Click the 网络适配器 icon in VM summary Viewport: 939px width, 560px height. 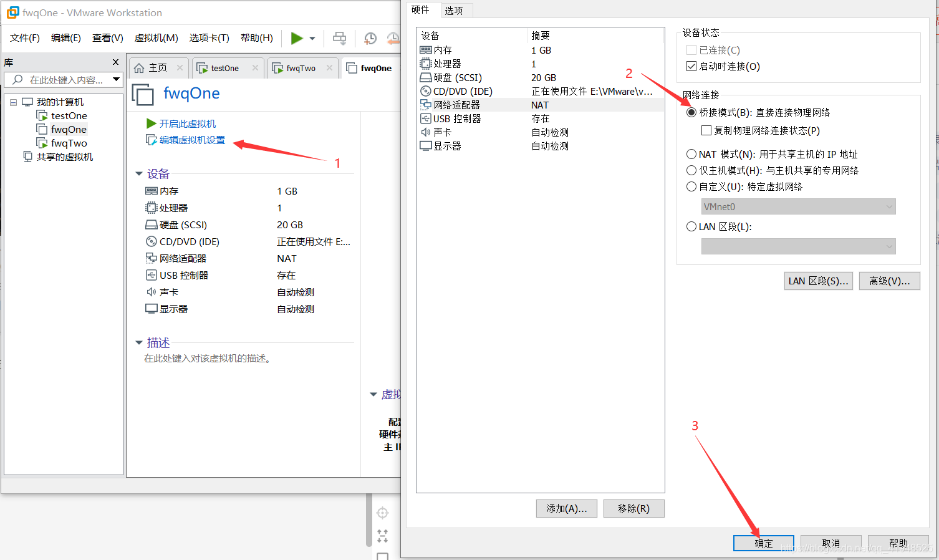click(x=151, y=258)
